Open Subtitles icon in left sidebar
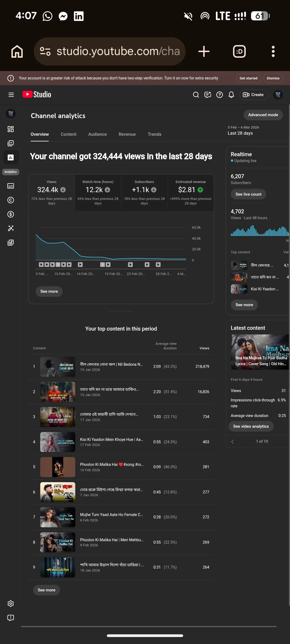The image size is (290, 644). (11, 186)
